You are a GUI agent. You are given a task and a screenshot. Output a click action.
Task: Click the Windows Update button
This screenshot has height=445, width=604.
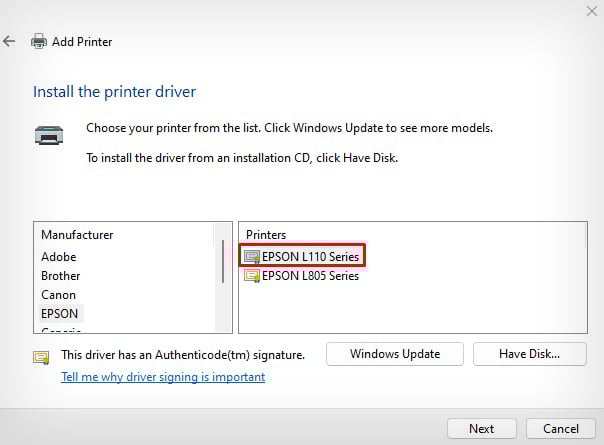coord(395,354)
